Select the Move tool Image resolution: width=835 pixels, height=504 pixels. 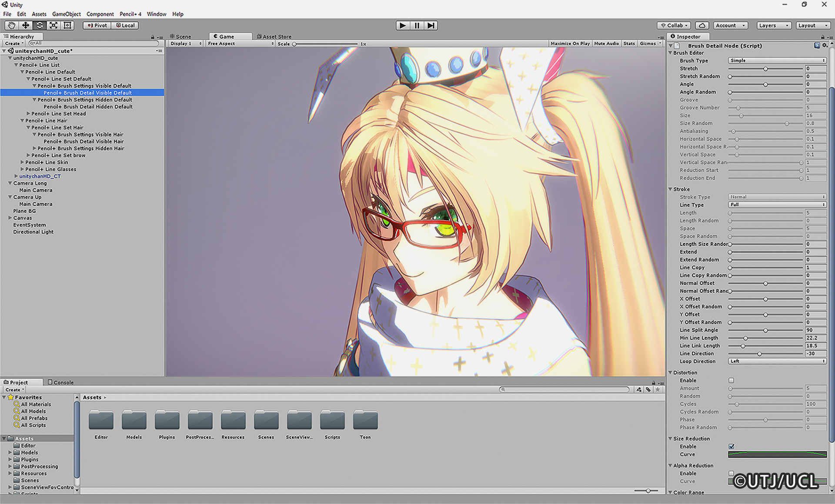pyautogui.click(x=26, y=25)
